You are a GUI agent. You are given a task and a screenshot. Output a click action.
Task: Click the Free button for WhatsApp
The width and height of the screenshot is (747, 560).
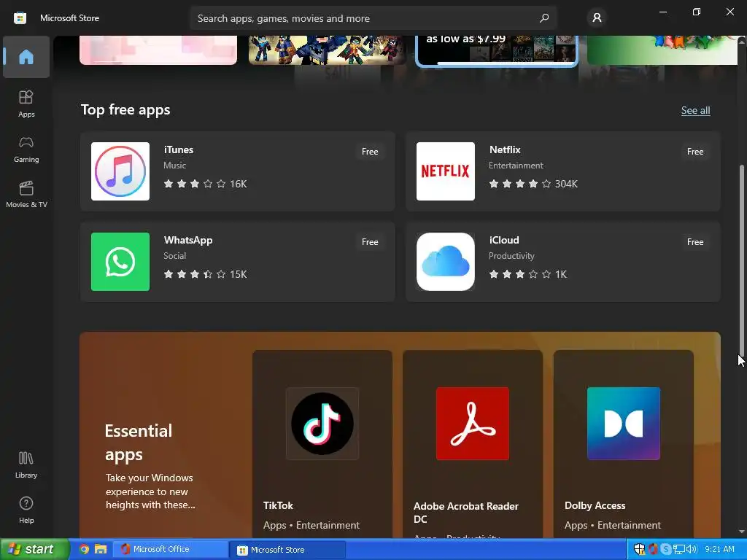370,242
